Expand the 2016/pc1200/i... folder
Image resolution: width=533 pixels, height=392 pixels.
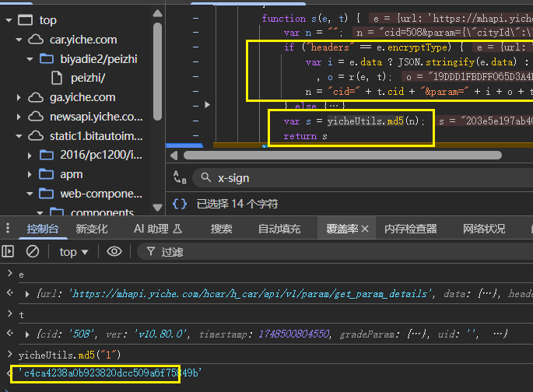[30, 156]
